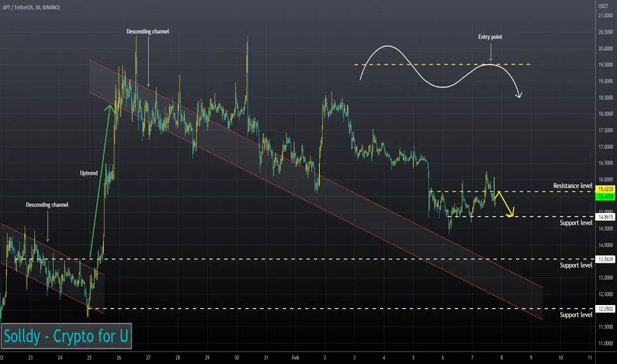This screenshot has height=364, width=617.
Task: Click date 4 on the time axis
Action: [384, 357]
